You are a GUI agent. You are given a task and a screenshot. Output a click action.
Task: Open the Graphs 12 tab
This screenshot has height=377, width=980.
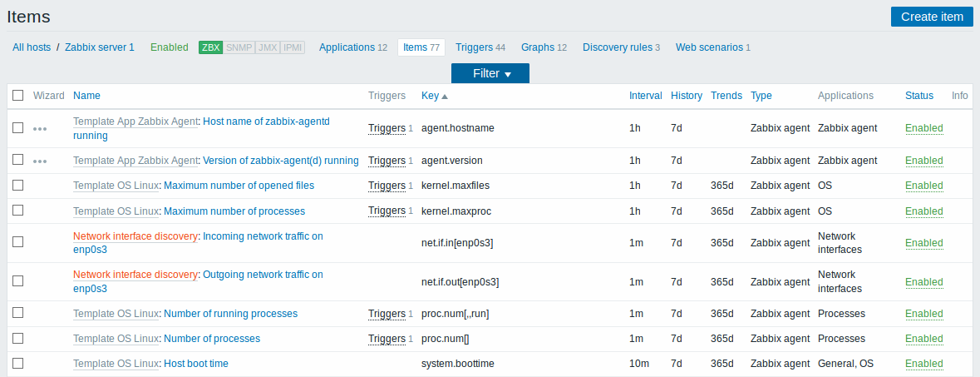click(544, 47)
